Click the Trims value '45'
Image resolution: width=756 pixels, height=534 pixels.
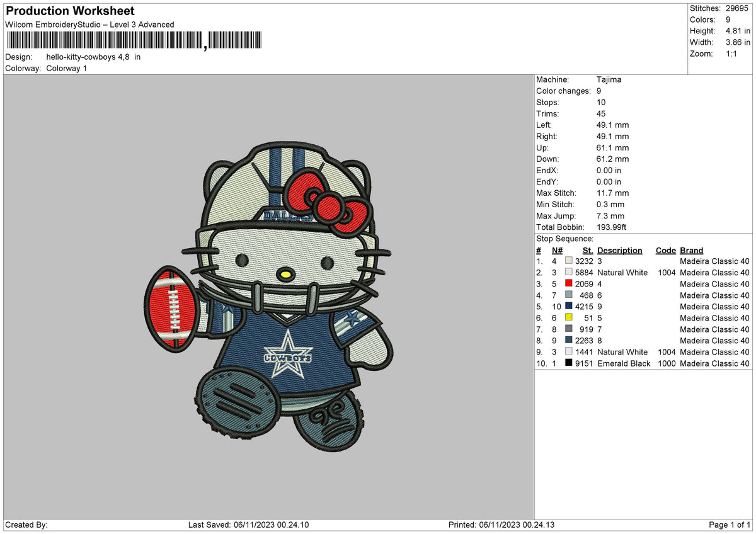click(601, 113)
